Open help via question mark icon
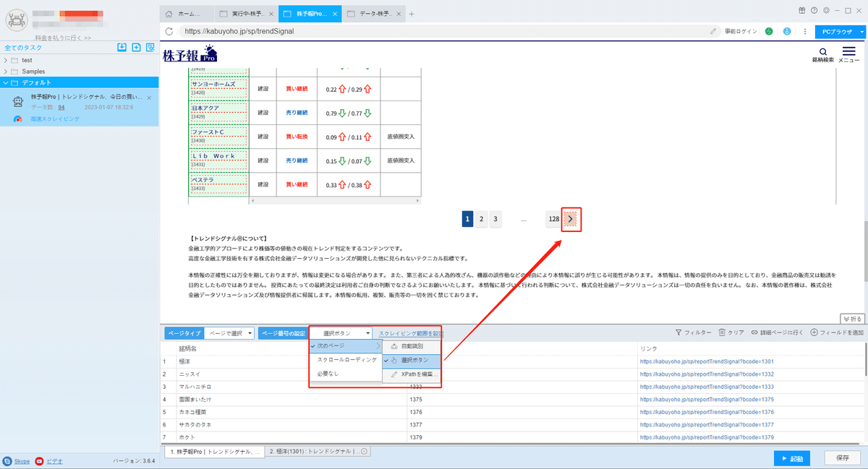Image resolution: width=868 pixels, height=469 pixels. tap(814, 11)
